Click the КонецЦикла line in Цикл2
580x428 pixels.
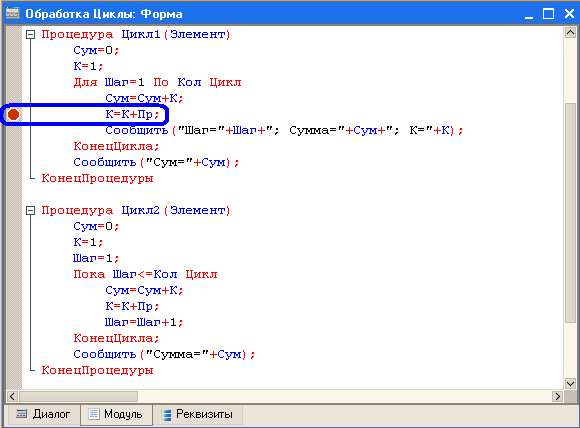[116, 338]
